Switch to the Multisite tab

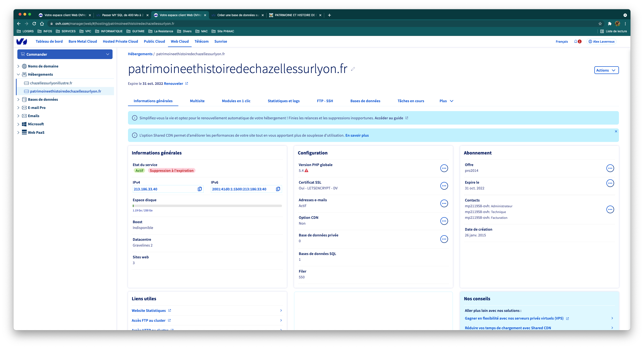pyautogui.click(x=197, y=101)
